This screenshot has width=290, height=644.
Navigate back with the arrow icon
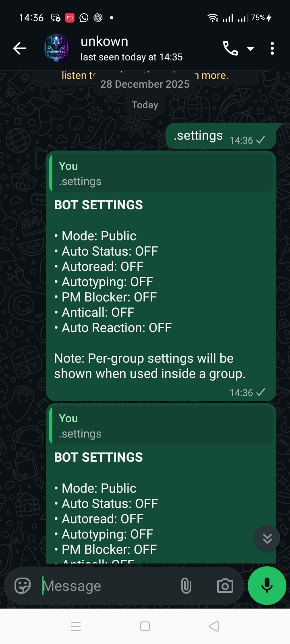click(x=19, y=48)
